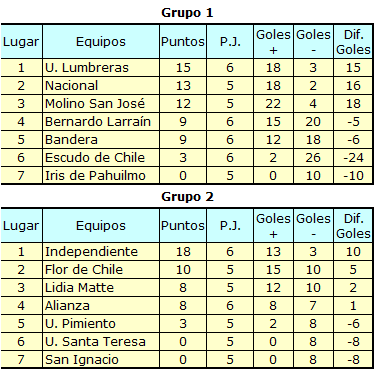Click Puntos header in Grupo 1 table
The height and width of the screenshot is (369, 374).
click(183, 42)
